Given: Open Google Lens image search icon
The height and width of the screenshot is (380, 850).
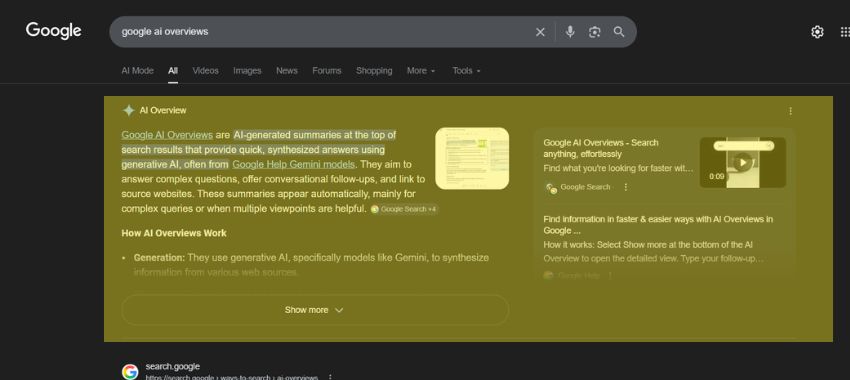Looking at the screenshot, I should pos(595,32).
